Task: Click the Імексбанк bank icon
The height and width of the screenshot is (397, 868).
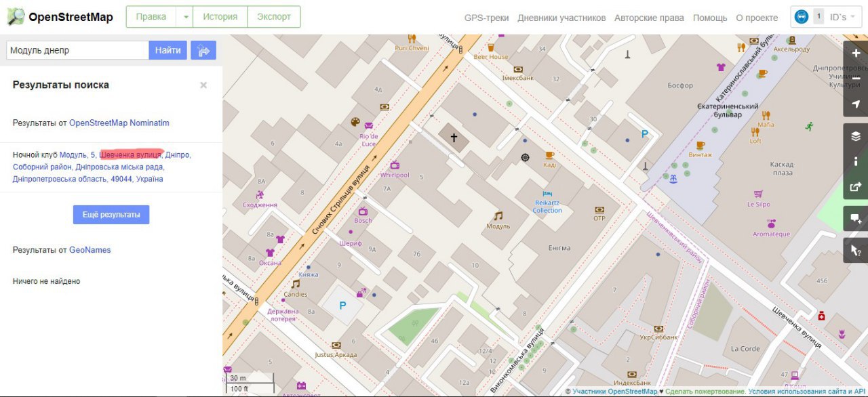Action: [518, 69]
